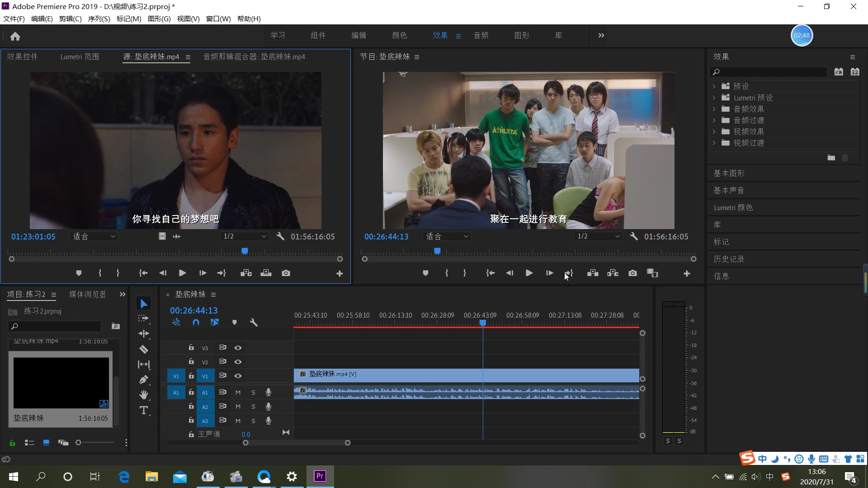Open timeline display settings wrench
This screenshot has height=488, width=868.
(254, 323)
